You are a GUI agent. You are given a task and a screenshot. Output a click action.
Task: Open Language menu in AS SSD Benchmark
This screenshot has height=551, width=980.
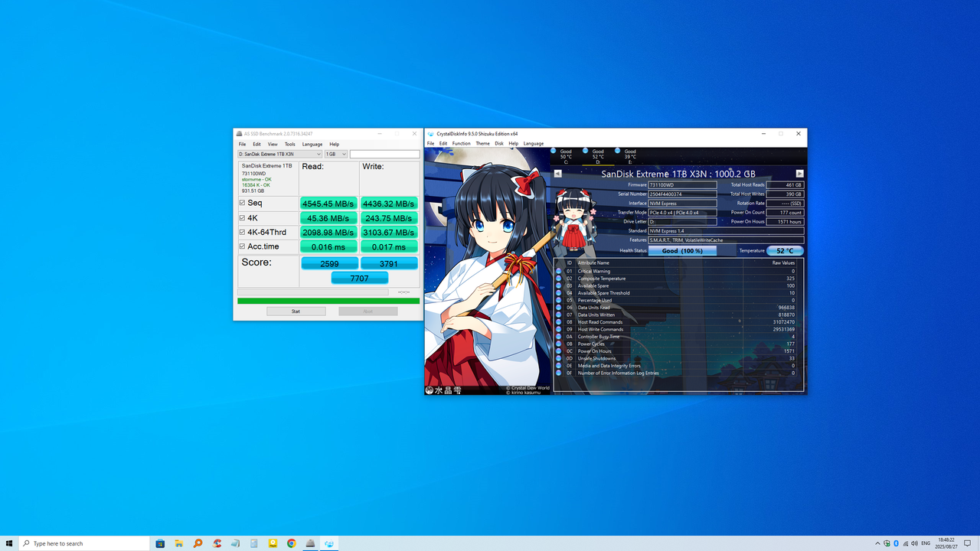point(312,144)
